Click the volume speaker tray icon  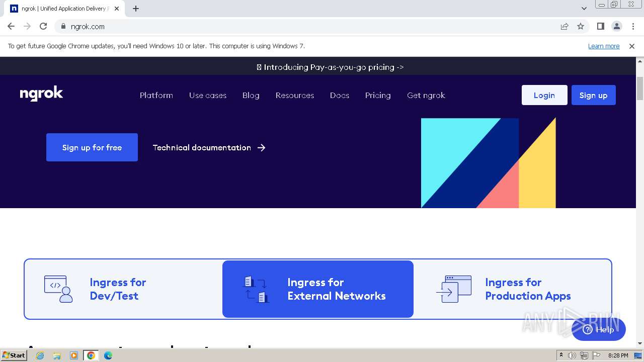572,355
